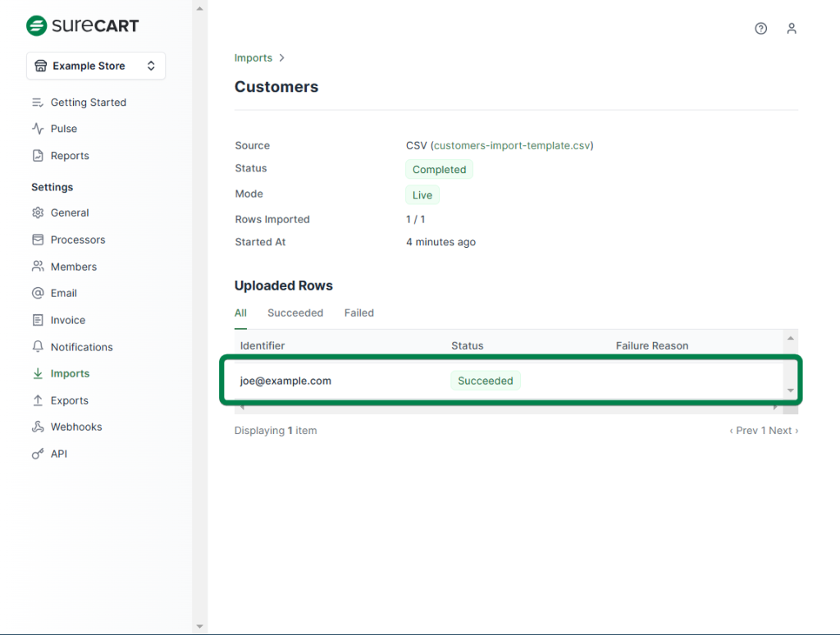This screenshot has height=635, width=840.
Task: Click the Notifications bell icon
Action: [x=38, y=347]
